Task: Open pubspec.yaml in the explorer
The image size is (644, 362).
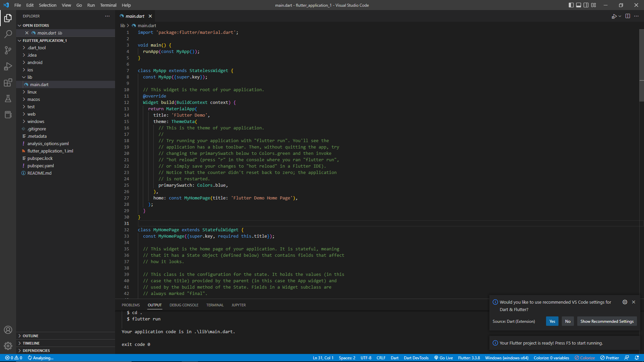Action: 41,166
